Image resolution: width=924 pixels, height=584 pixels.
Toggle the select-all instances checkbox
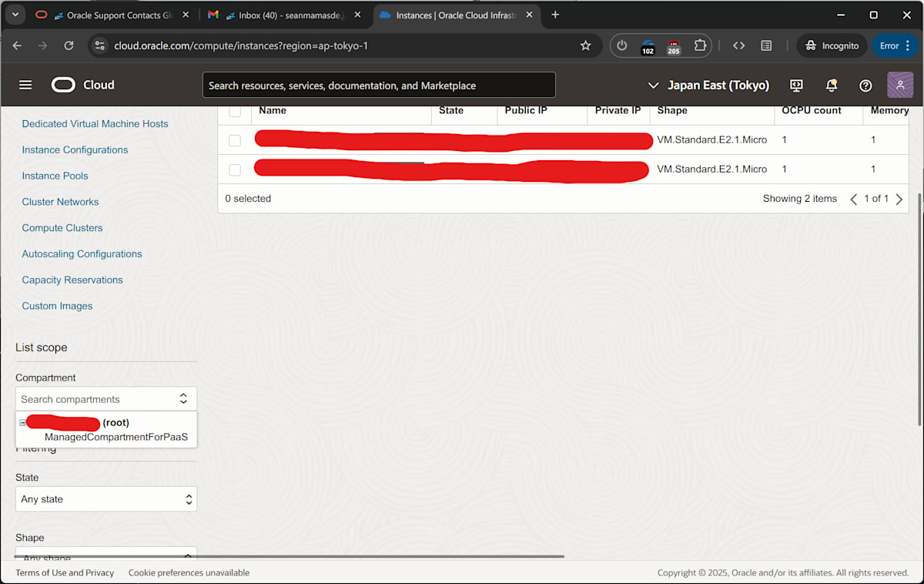pos(235,111)
